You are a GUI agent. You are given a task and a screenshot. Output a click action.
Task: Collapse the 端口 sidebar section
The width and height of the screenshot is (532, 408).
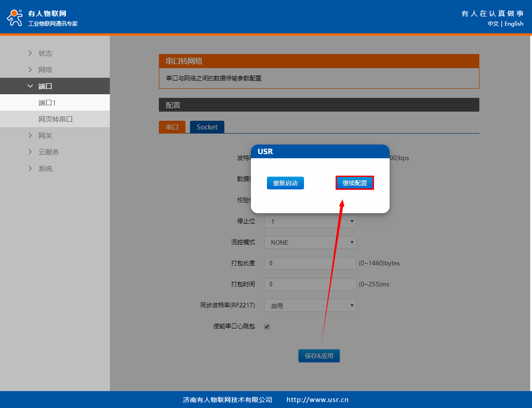click(45, 86)
